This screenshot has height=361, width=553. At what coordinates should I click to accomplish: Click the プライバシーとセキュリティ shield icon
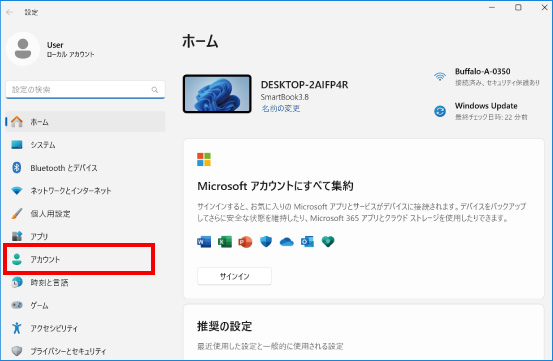coord(17,351)
